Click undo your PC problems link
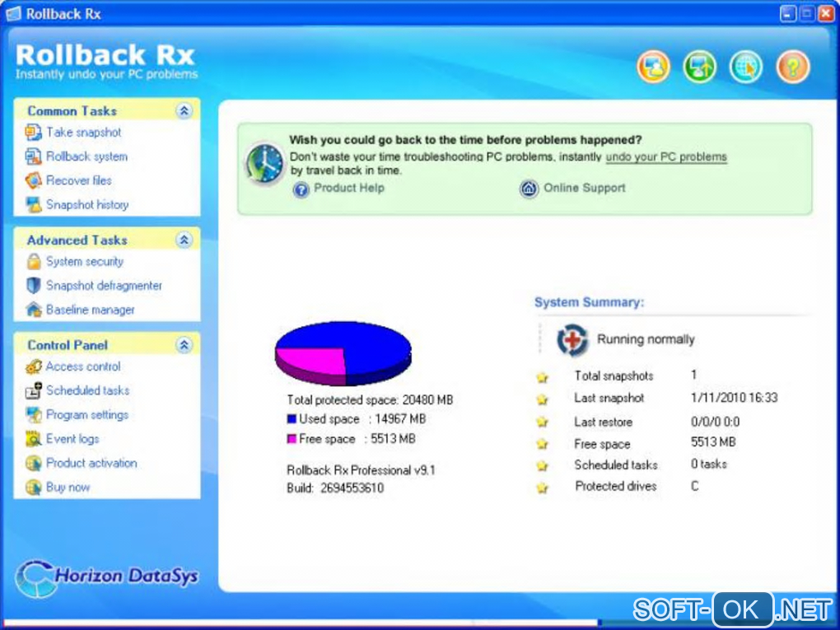 (666, 157)
